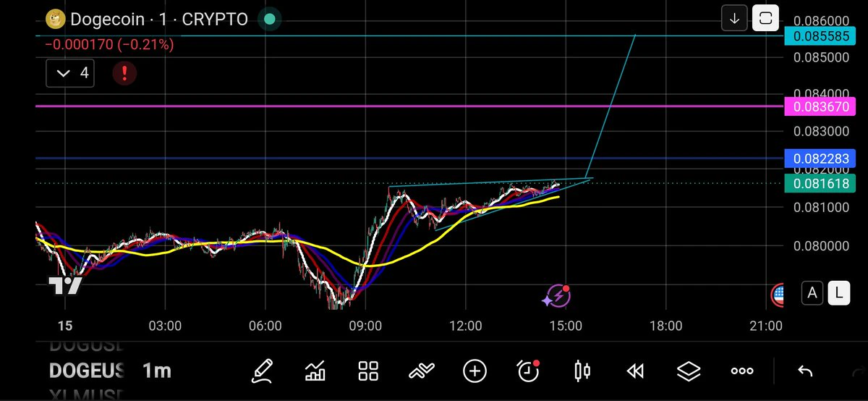
Task: Expand the collapsed indicators legend showing 4
Action: pyautogui.click(x=69, y=72)
